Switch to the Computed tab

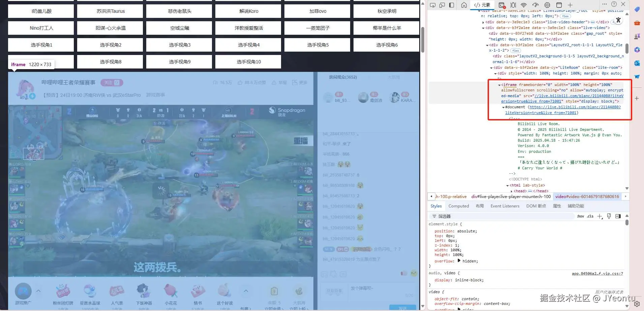[x=459, y=206]
